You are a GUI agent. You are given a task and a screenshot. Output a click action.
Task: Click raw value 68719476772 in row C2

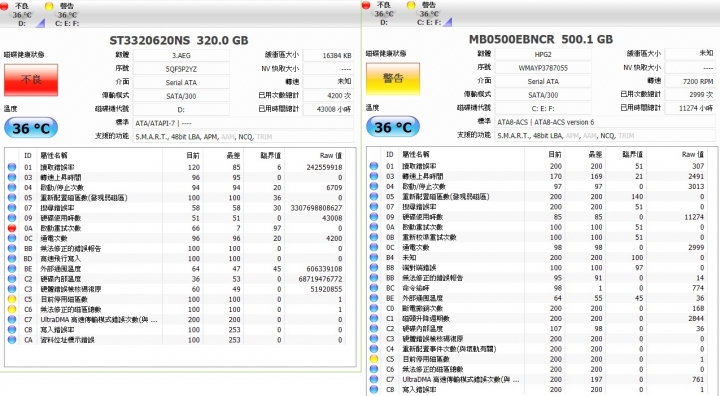tap(321, 279)
